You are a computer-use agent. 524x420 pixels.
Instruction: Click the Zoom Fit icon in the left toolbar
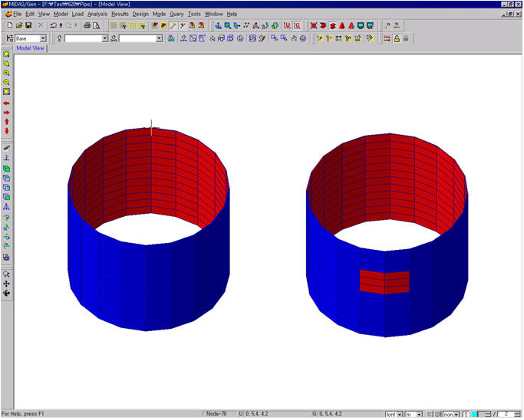(x=6, y=54)
